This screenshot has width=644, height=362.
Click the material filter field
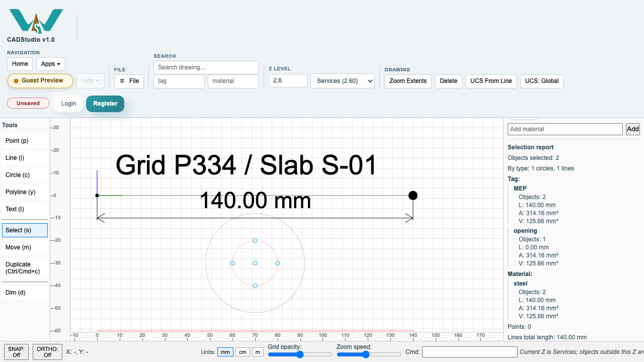tap(233, 81)
